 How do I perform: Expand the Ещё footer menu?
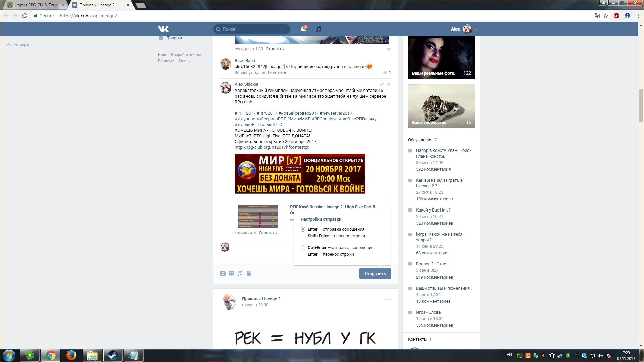(184, 61)
